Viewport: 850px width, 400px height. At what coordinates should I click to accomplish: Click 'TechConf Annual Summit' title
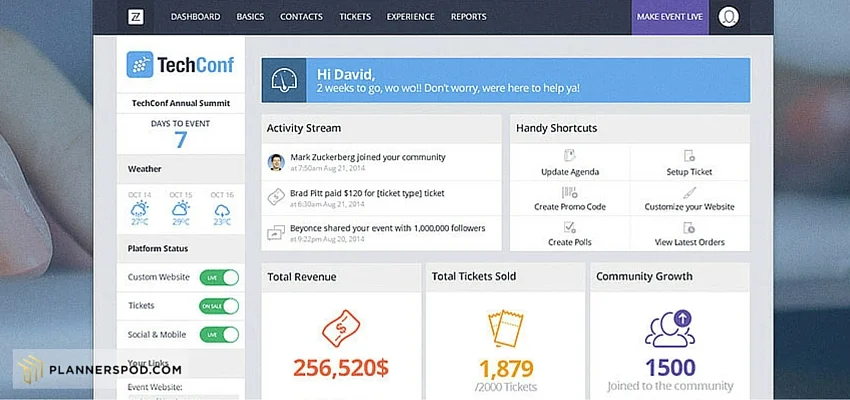(x=181, y=103)
